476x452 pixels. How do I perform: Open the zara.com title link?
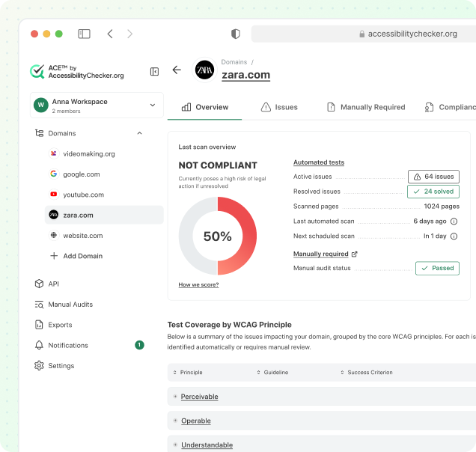point(246,75)
